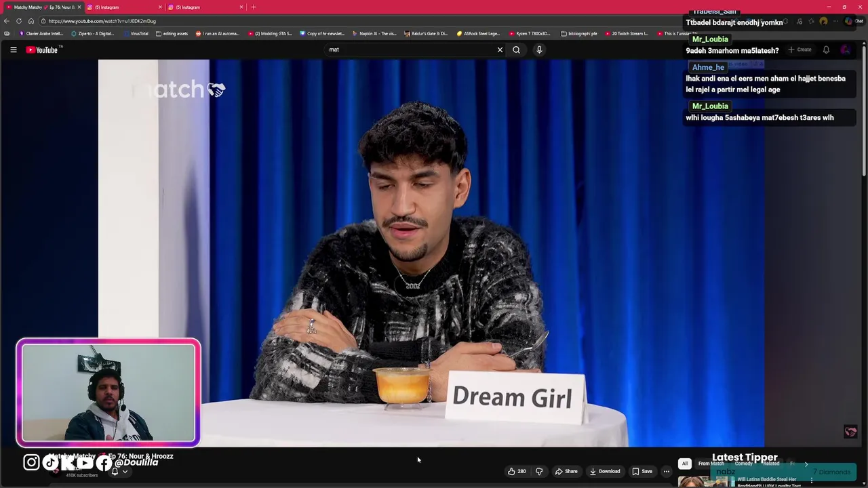This screenshot has height=488, width=868.
Task: Open the YouTube guide hamburger menu
Action: click(x=13, y=49)
